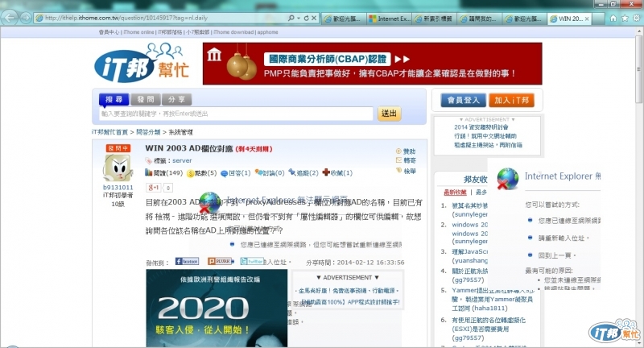Screen dimensions: 644x348
Task: Go back with the browser Back arrow
Action: point(9,17)
